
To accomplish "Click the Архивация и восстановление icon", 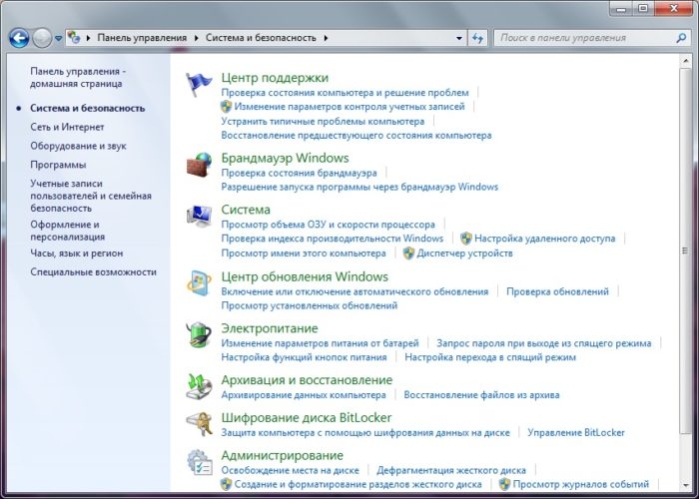I will click(x=199, y=386).
